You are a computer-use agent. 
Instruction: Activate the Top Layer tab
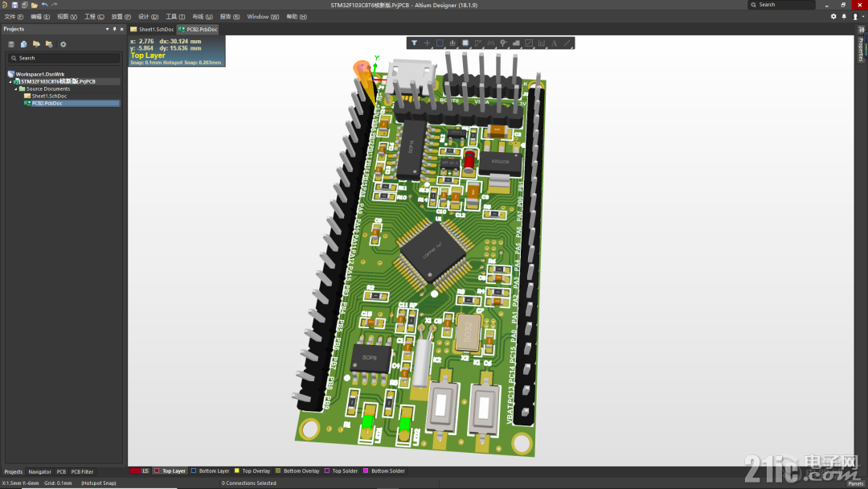point(170,471)
